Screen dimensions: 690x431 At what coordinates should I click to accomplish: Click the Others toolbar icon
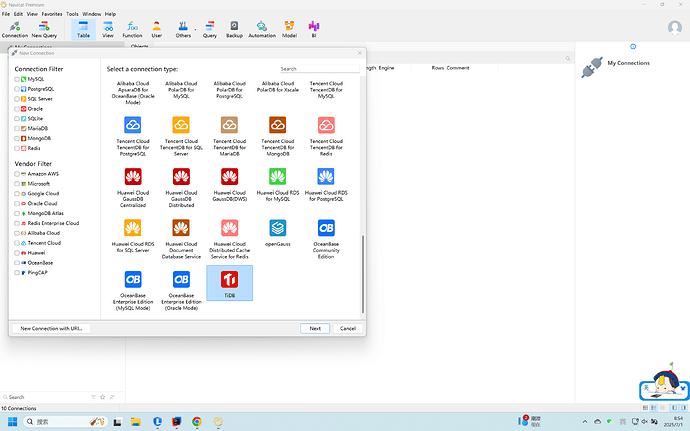183,29
